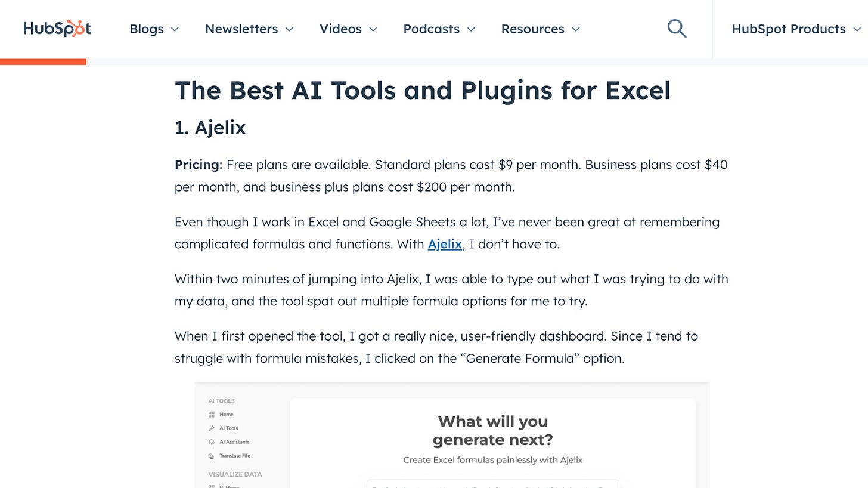Image resolution: width=868 pixels, height=488 pixels.
Task: Click the AI TOOLS section header
Action: (221, 401)
